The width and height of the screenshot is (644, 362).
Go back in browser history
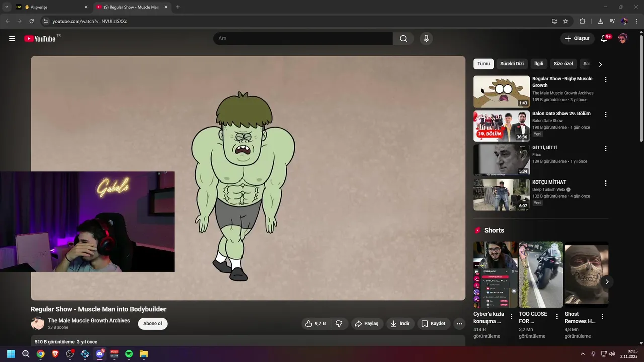[x=8, y=21]
